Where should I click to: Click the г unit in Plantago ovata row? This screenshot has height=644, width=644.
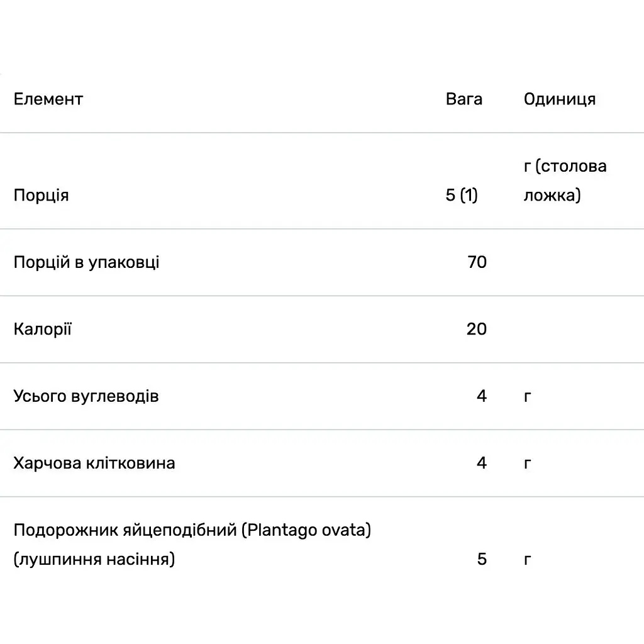tap(528, 560)
